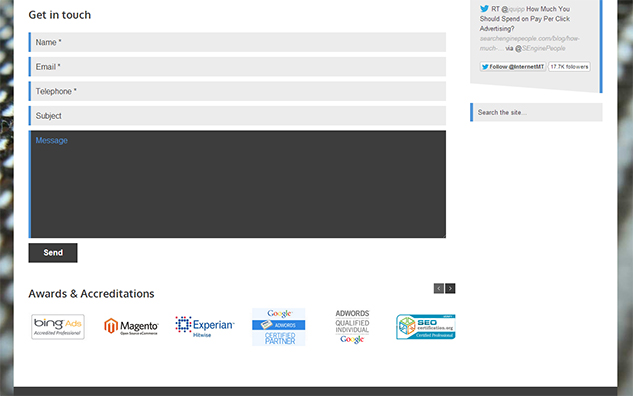Screen dimensions: 633x396
Task: Open the @quipp mention link
Action: pyautogui.click(x=513, y=9)
